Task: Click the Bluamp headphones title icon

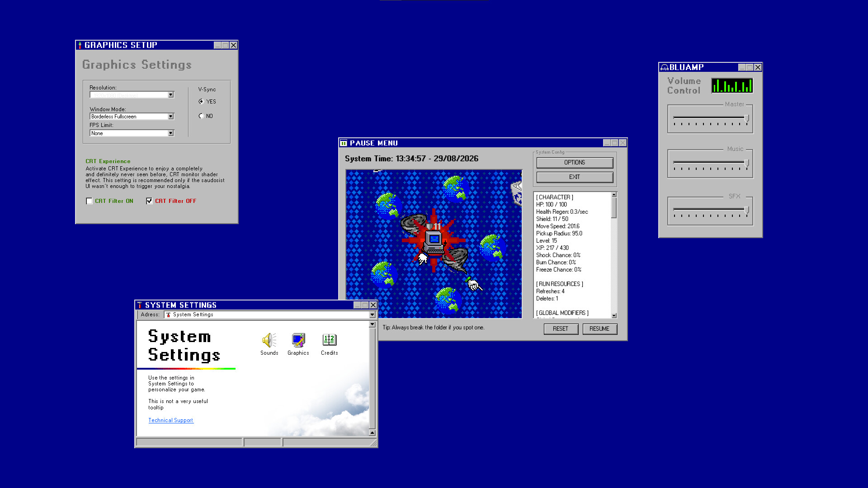Action: click(664, 67)
